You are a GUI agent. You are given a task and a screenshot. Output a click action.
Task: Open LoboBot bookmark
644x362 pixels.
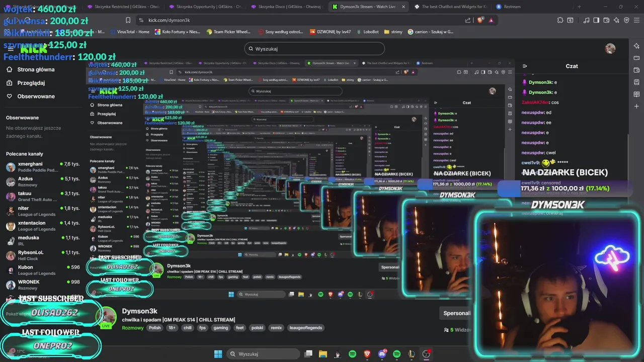click(367, 32)
